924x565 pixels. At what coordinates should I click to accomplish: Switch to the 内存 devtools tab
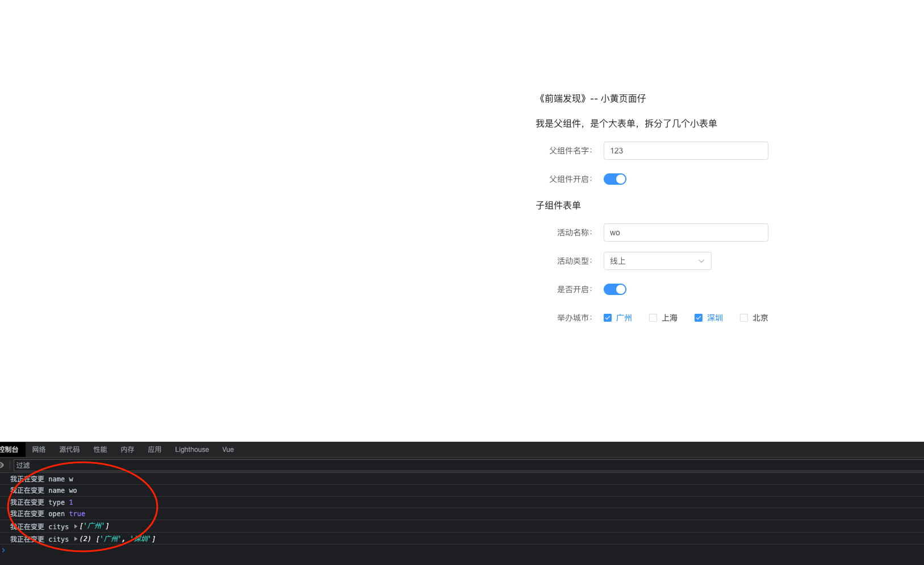(x=127, y=450)
